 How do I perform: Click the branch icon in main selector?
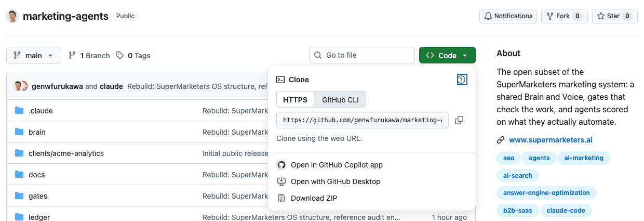click(x=17, y=56)
